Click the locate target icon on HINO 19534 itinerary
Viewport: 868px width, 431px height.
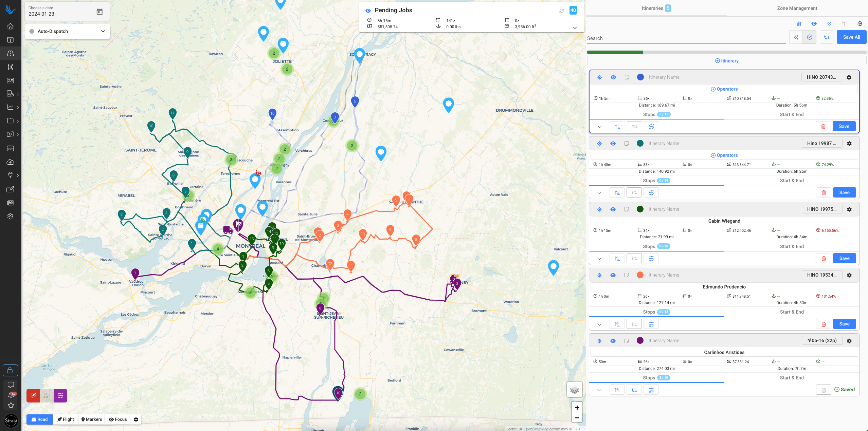coord(599,275)
